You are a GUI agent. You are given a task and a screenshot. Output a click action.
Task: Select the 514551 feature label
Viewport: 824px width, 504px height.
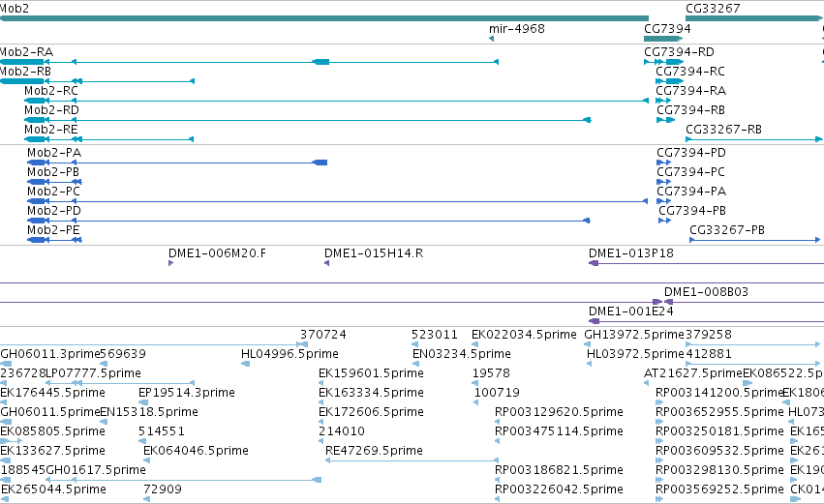tap(162, 432)
